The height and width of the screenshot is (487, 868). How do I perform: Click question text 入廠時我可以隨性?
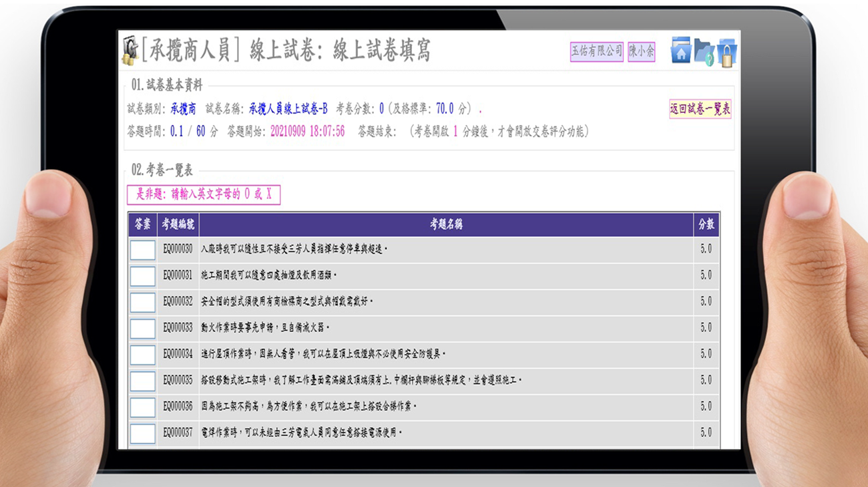231,249
